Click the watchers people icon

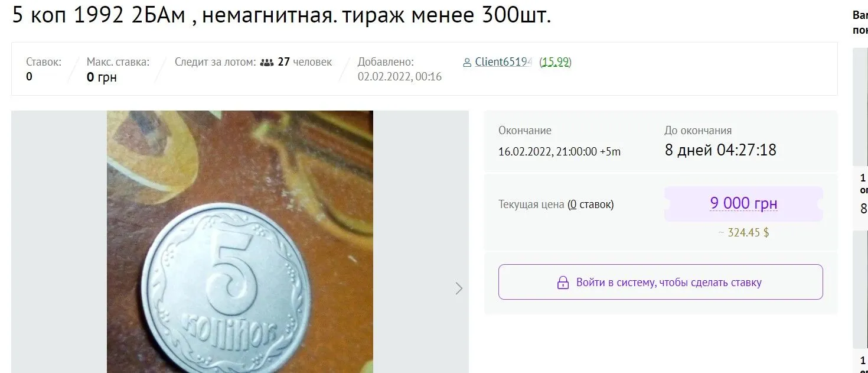[x=267, y=62]
